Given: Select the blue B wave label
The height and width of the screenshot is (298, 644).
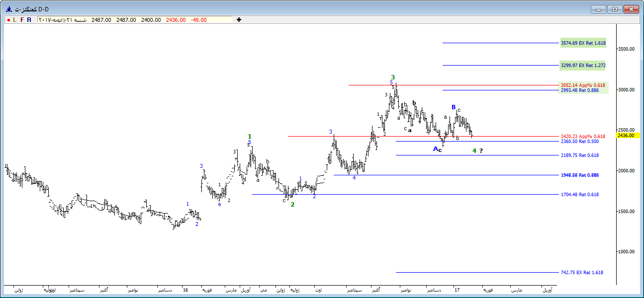Looking at the screenshot, I should click(x=454, y=107).
